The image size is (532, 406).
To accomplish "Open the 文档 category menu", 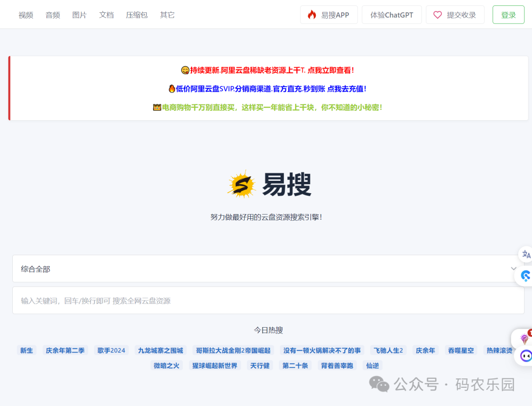I will [x=106, y=15].
